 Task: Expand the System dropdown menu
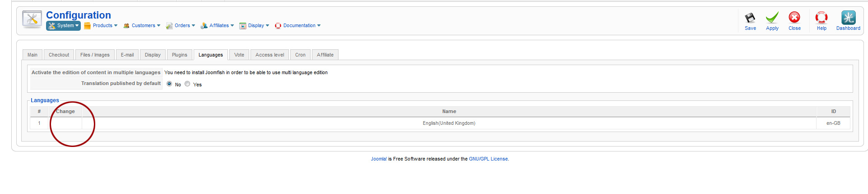click(64, 26)
